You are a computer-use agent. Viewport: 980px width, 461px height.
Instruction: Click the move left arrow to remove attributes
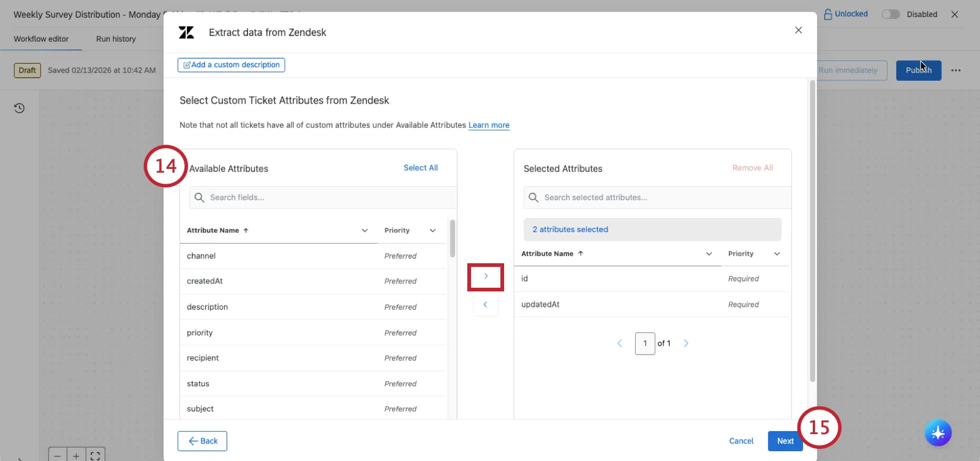click(486, 304)
